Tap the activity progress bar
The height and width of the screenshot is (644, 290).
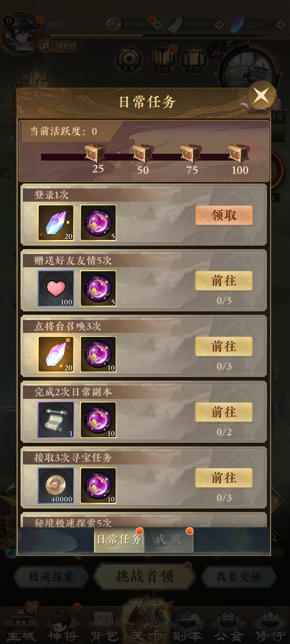[145, 157]
